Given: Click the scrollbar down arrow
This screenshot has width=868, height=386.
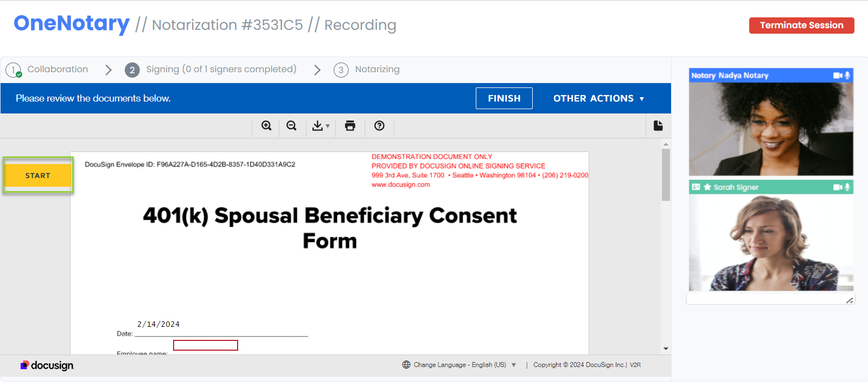Looking at the screenshot, I should [666, 349].
